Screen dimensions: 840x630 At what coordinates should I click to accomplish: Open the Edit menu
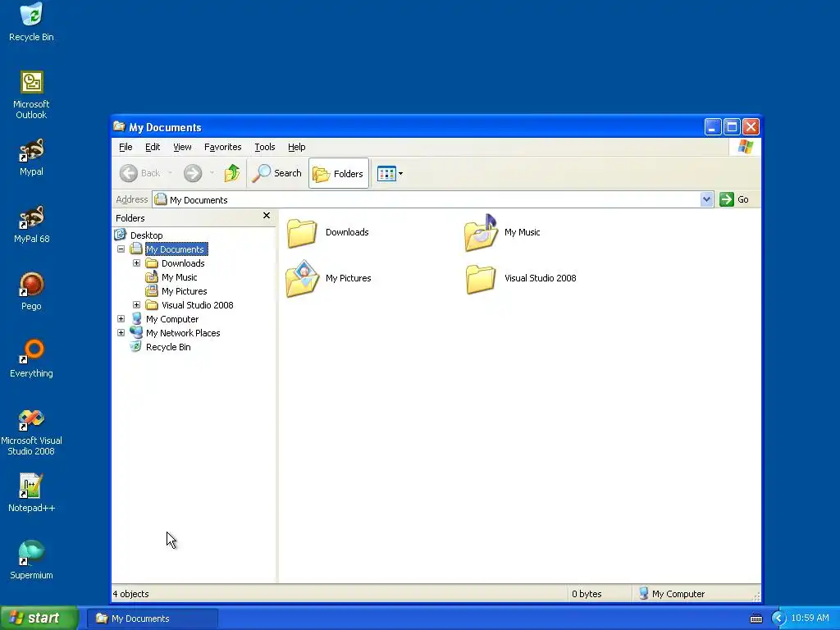(153, 147)
